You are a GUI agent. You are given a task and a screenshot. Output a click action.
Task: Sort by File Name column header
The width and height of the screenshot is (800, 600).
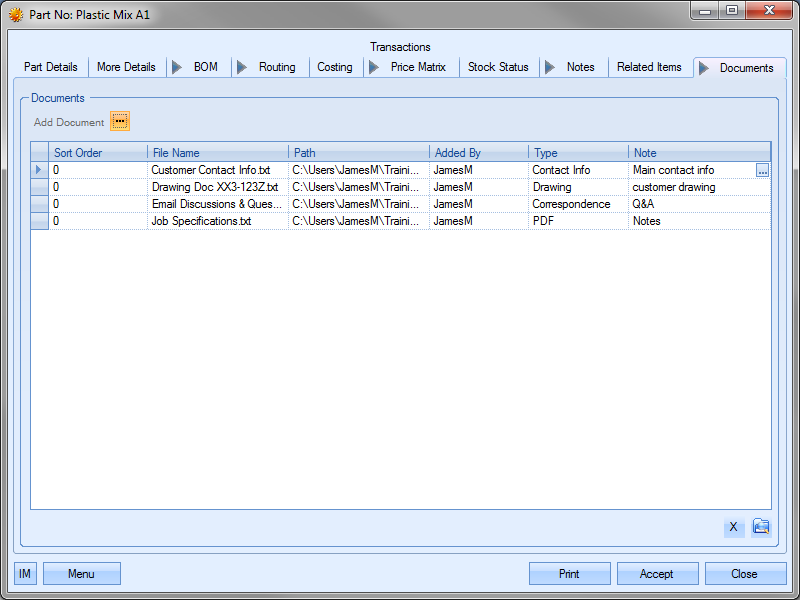point(218,153)
